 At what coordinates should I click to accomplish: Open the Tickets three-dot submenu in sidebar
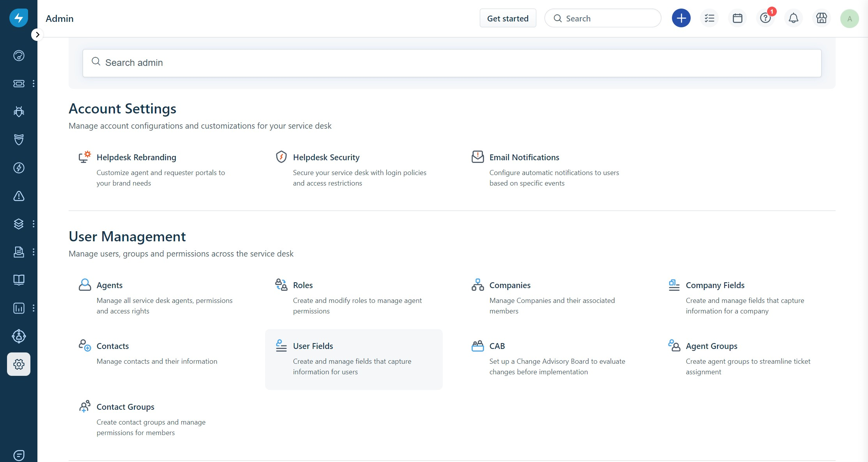pos(34,83)
